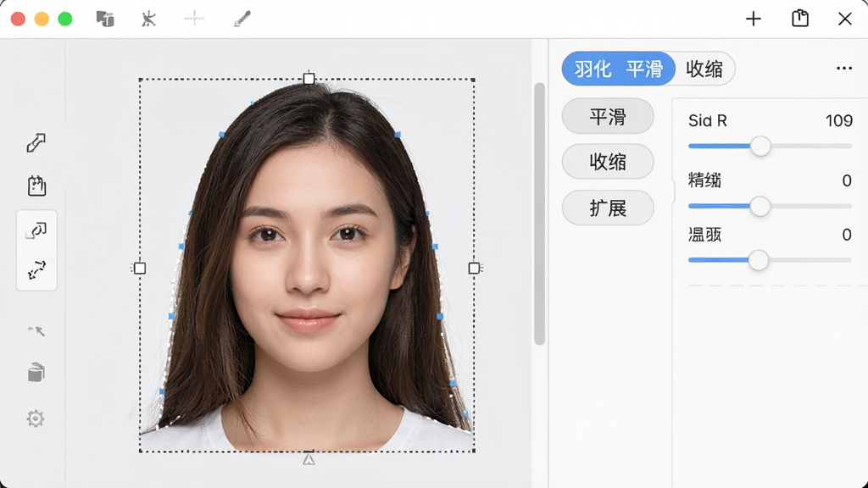Click the 扩展 button
Screen dimensions: 868x488
click(x=608, y=208)
